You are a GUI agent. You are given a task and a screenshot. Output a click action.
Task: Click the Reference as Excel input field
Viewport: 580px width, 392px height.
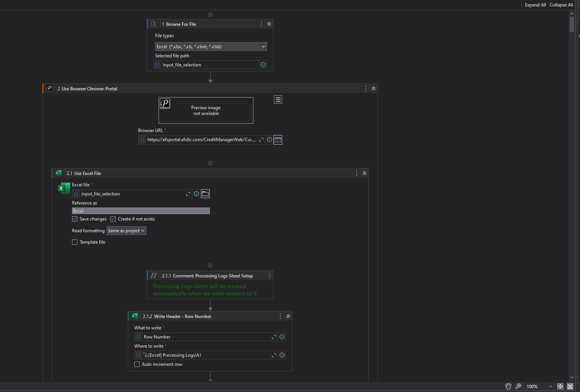[141, 211]
